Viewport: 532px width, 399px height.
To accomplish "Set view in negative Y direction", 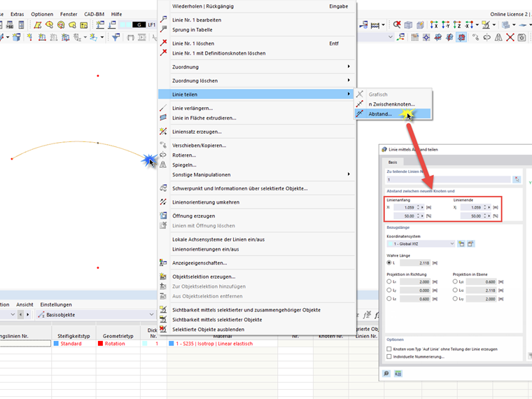I will click(x=445, y=24).
